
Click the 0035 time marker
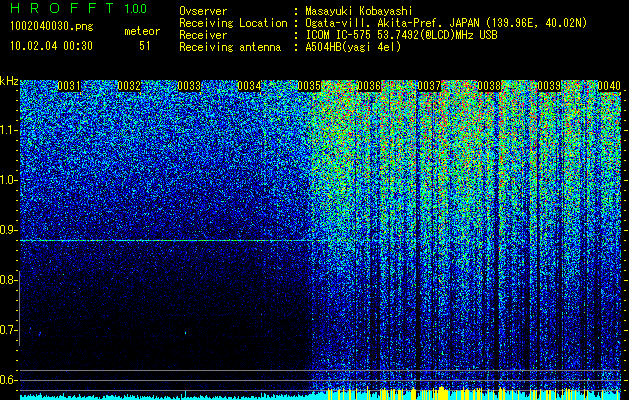coord(309,86)
